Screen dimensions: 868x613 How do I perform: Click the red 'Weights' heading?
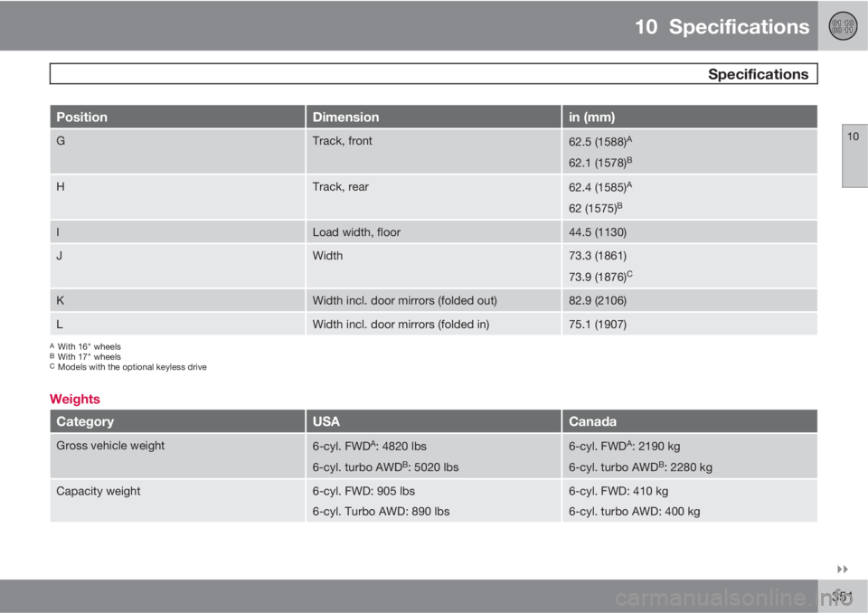point(75,399)
